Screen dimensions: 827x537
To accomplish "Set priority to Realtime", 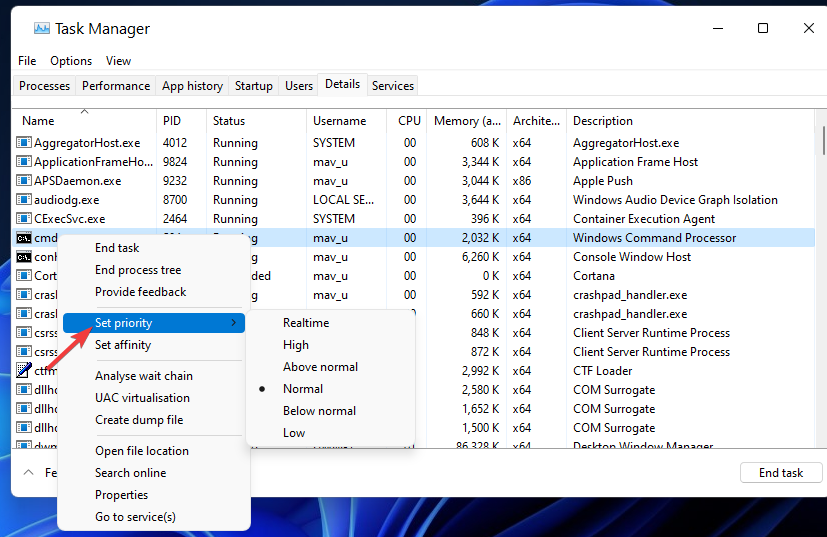I will [306, 323].
